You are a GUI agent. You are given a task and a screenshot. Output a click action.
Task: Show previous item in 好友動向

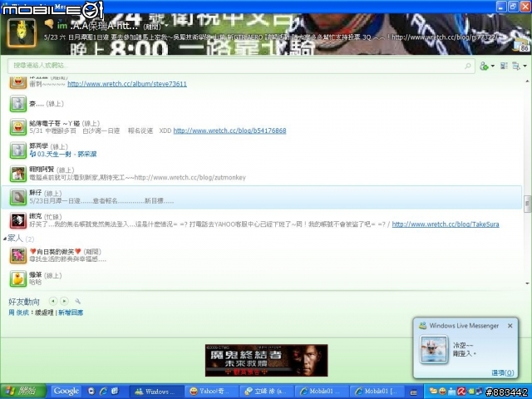[53, 301]
